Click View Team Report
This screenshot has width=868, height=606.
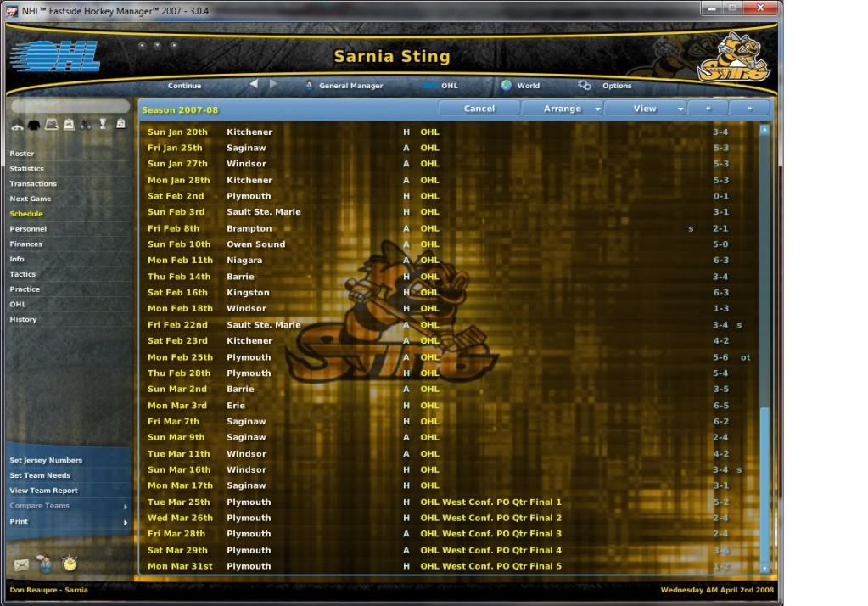pos(43,491)
